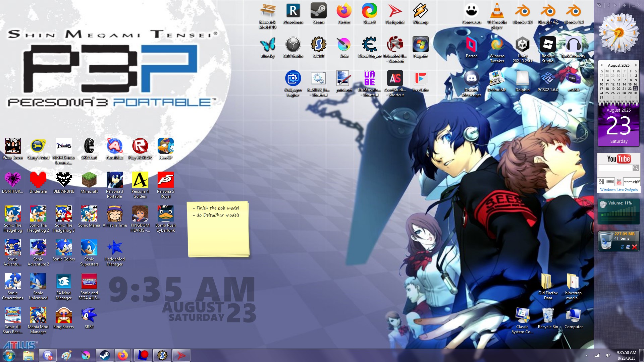
Task: Select the DarkAudacity headphones icon
Action: (x=573, y=48)
